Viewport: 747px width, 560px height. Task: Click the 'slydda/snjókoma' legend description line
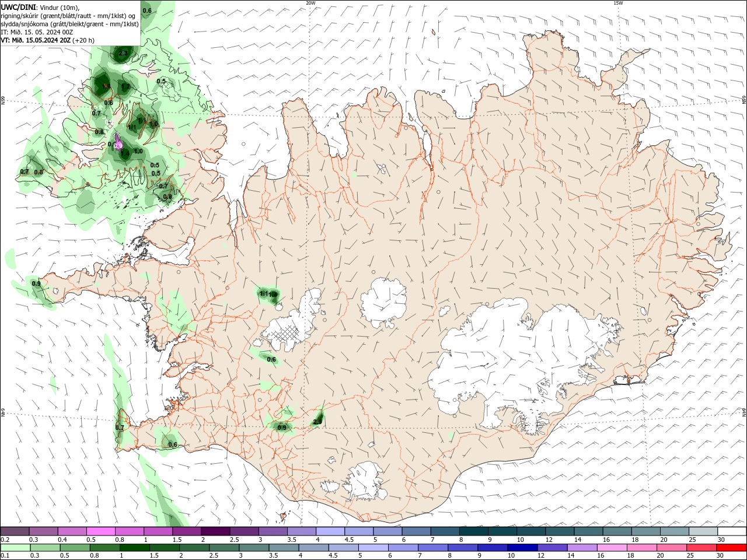(69, 24)
